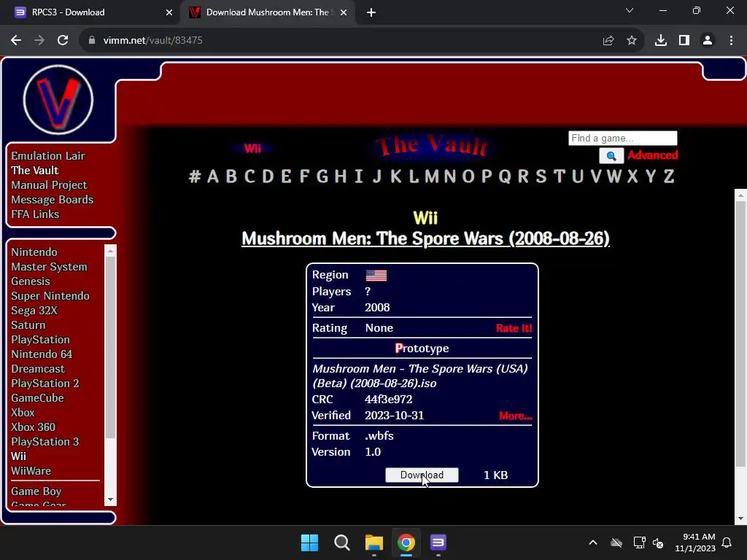Click the Vimm's Lair V logo
Image resolution: width=747 pixels, height=560 pixels.
(x=58, y=100)
